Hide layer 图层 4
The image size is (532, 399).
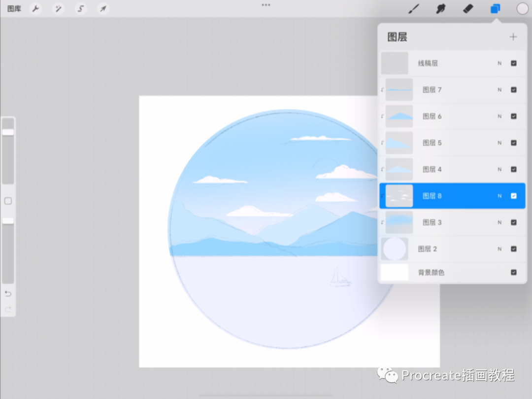pos(514,169)
